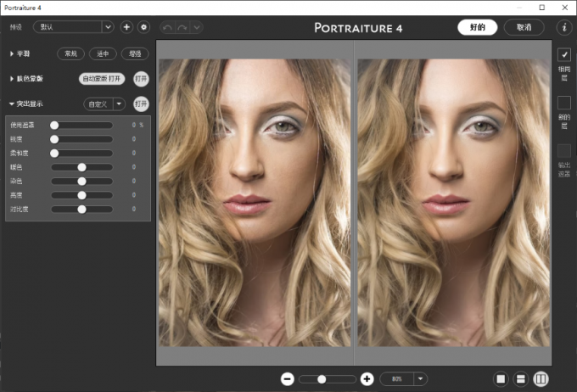Select side-by-side split preview icon
This screenshot has height=392, width=577.
click(541, 379)
